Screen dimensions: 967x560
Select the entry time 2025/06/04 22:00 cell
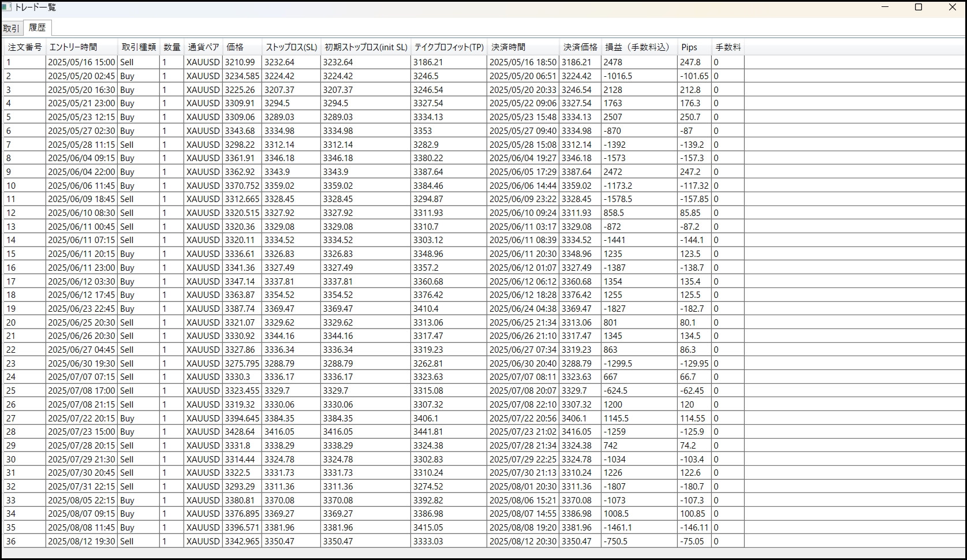pyautogui.click(x=81, y=172)
